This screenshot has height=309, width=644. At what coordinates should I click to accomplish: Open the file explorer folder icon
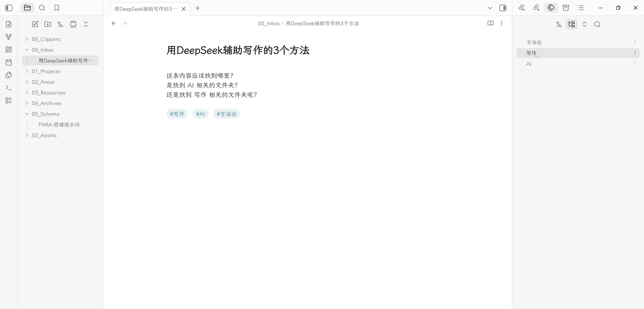click(28, 8)
